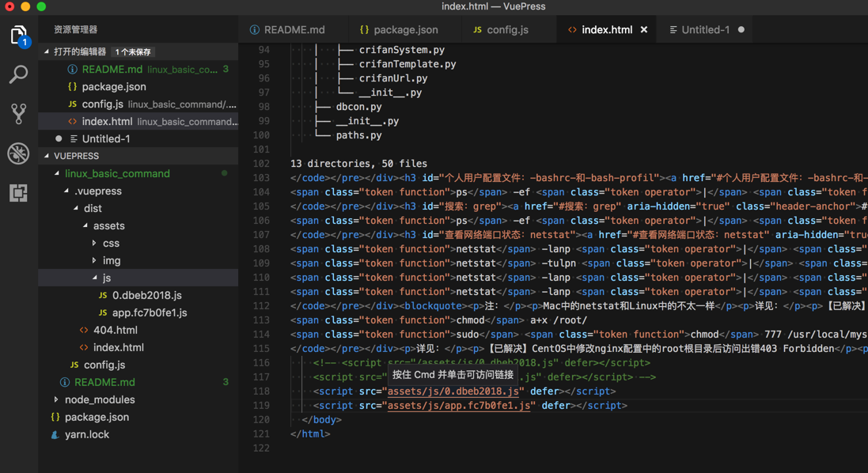Open the Extensions view icon
This screenshot has width=868, height=473.
18,192
